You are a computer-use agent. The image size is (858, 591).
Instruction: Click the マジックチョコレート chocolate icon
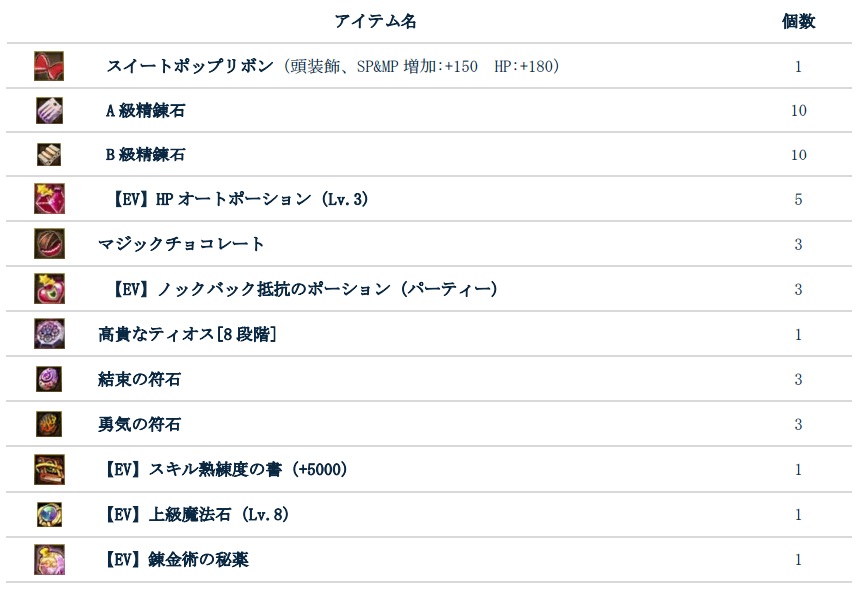tap(49, 244)
